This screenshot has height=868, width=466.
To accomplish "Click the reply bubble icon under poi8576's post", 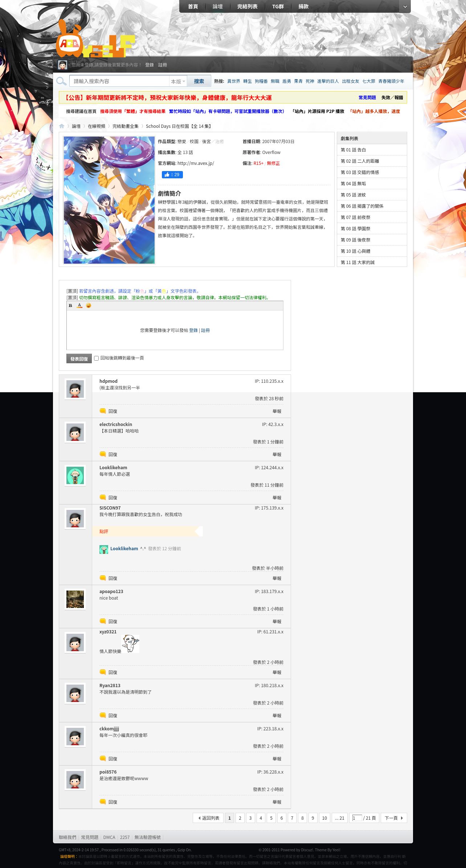I will [103, 802].
